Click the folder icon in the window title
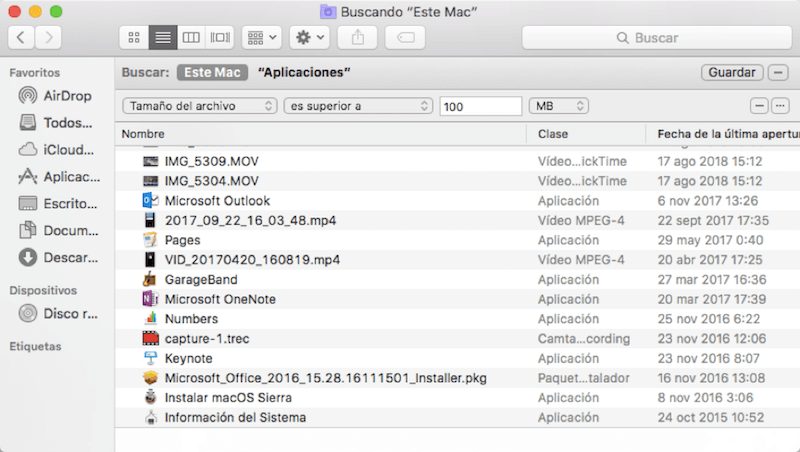Viewport: 800px width, 452px height. click(328, 11)
